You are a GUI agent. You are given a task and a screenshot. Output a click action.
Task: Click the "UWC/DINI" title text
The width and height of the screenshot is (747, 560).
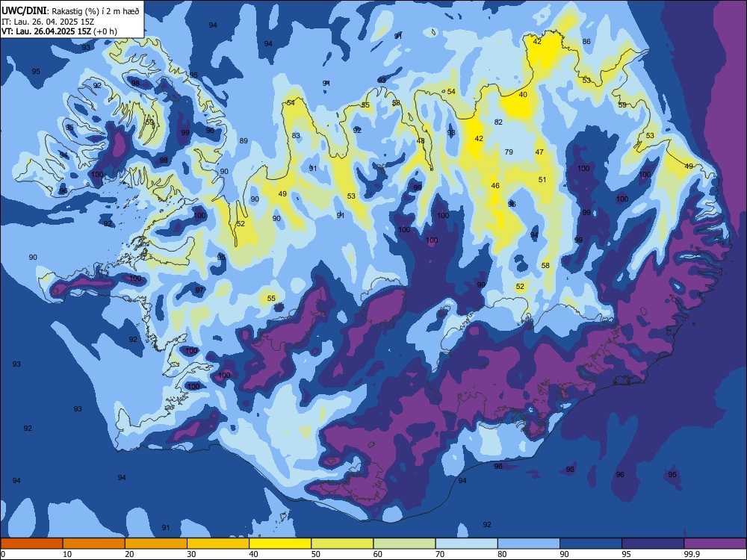[24, 11]
